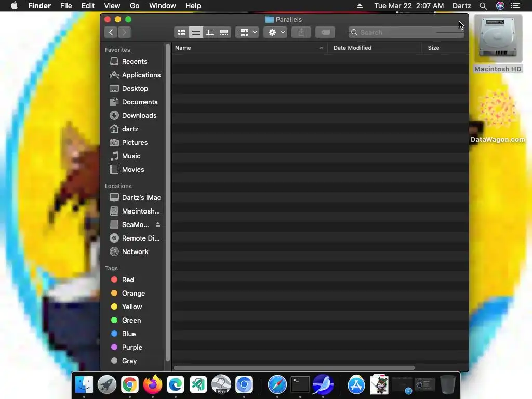
Task: Sort by Date Modified column header
Action: [x=375, y=48]
